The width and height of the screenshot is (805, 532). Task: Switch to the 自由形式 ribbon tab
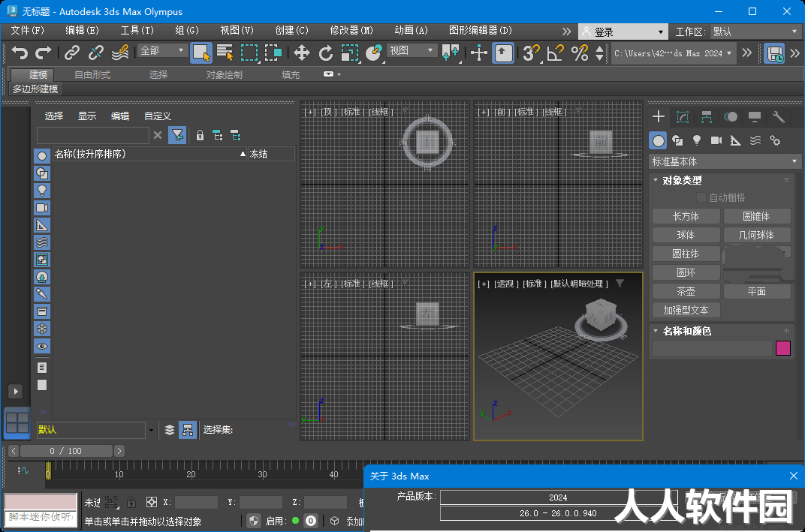pos(92,75)
